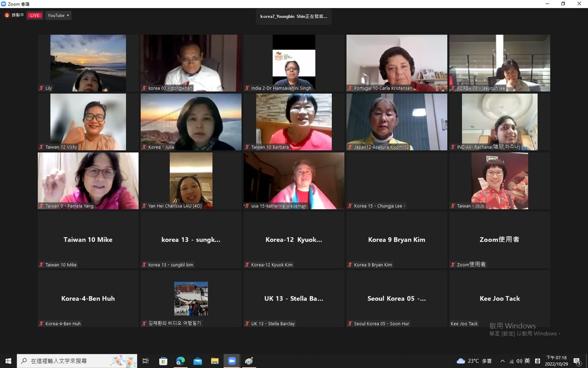Open File Explorer from the taskbar
588x368 pixels.
tap(215, 361)
